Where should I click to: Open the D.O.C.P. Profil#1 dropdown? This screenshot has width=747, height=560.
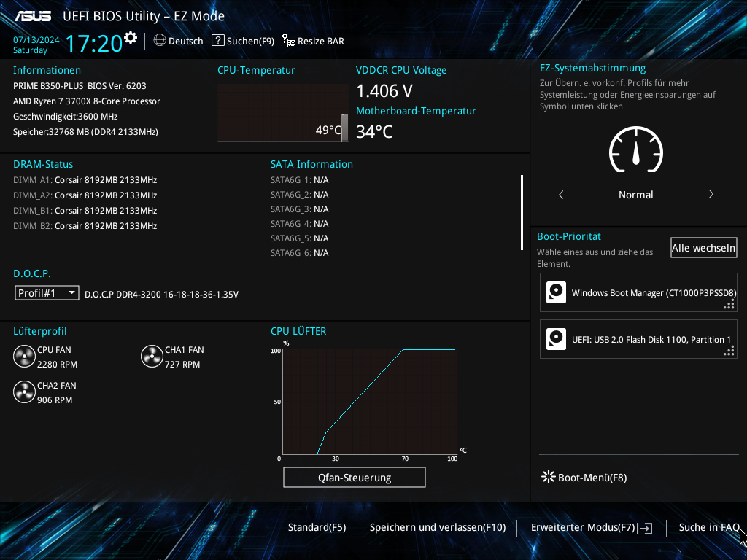pyautogui.click(x=47, y=293)
